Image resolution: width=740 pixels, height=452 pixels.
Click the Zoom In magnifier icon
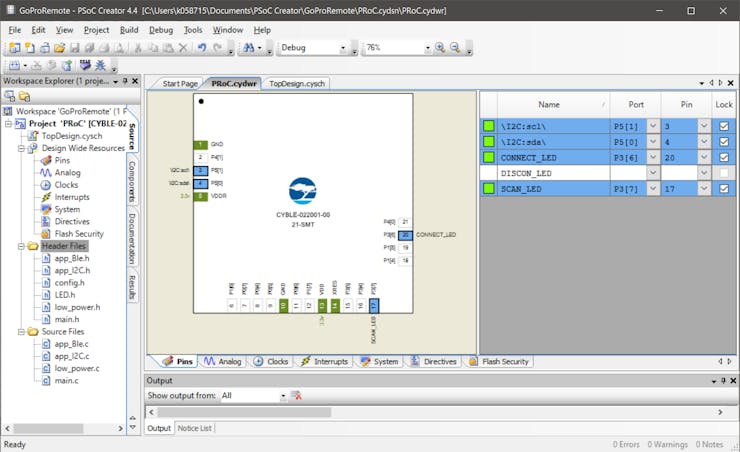click(440, 48)
